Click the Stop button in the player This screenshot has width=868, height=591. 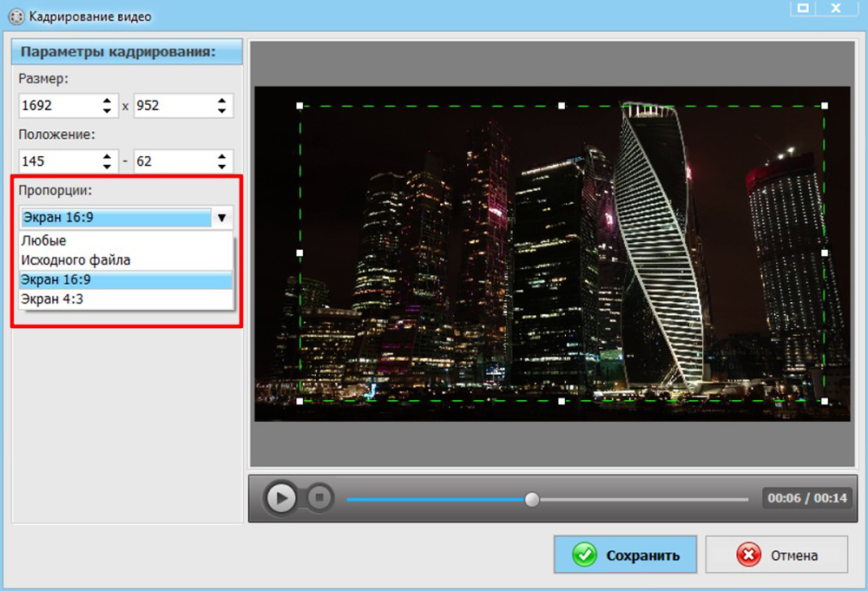319,498
